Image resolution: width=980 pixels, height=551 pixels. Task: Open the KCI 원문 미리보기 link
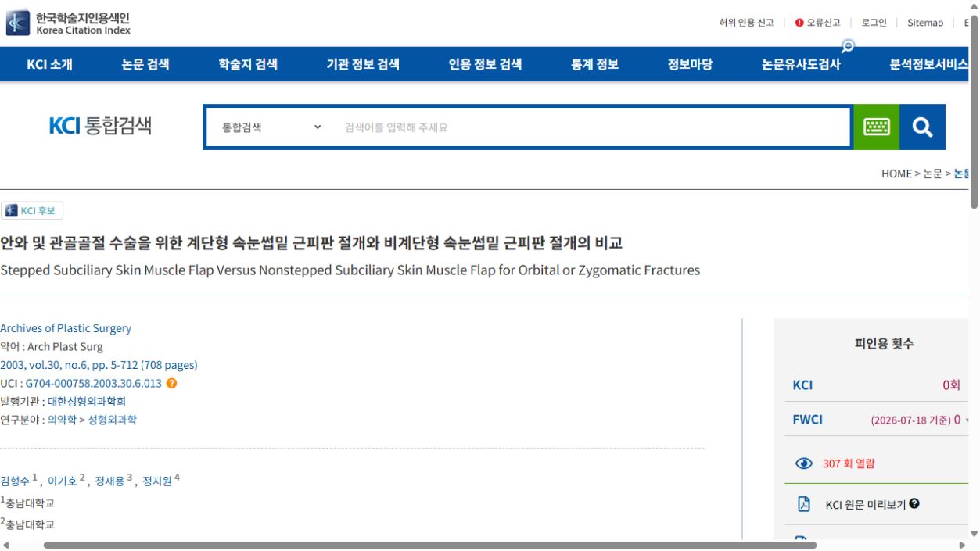click(x=866, y=504)
